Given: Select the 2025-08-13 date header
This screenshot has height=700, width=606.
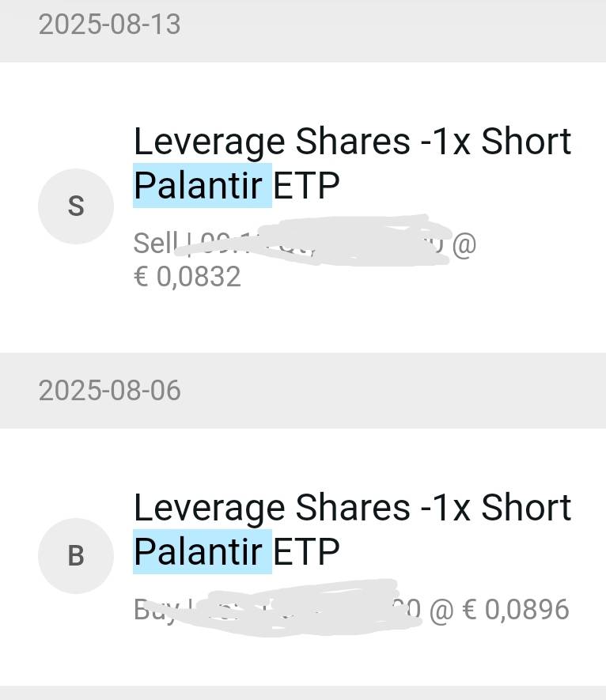Looking at the screenshot, I should [x=110, y=25].
